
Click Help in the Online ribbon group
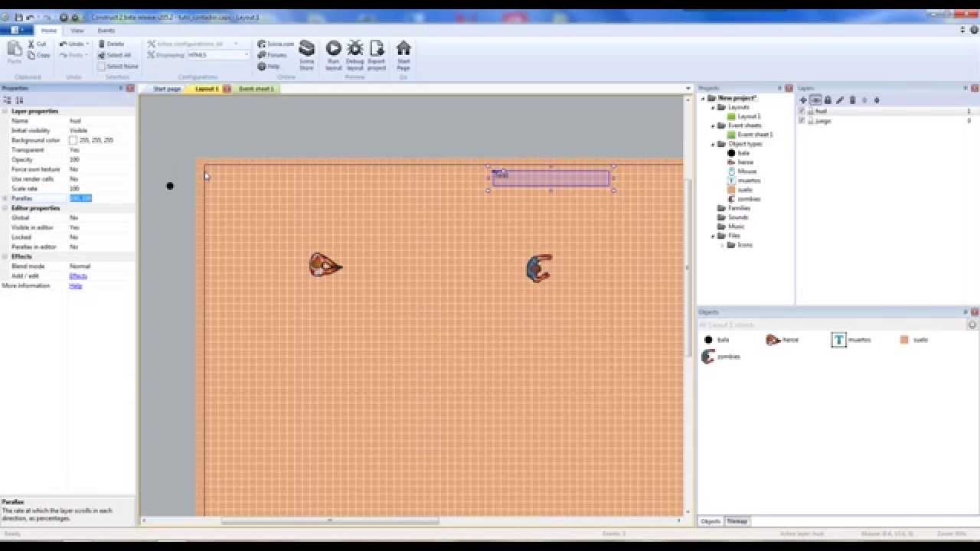[269, 67]
